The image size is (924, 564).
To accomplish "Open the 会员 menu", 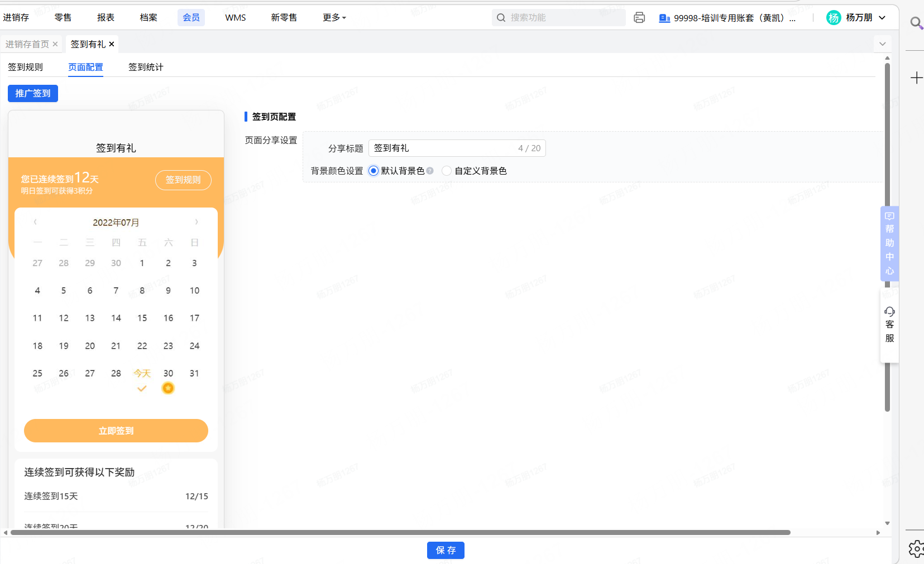I will point(191,18).
